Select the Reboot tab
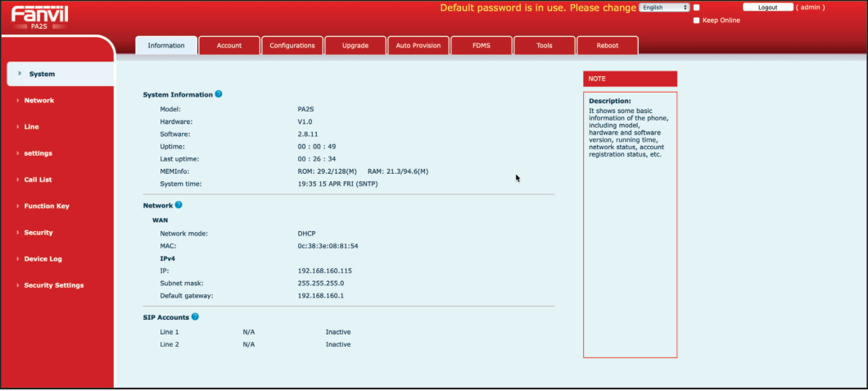 pyautogui.click(x=608, y=45)
